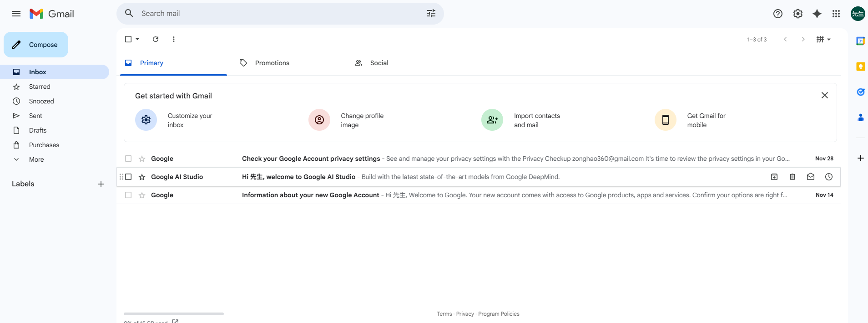Open the Privacy link in footer
The height and width of the screenshot is (323, 868).
click(464, 314)
